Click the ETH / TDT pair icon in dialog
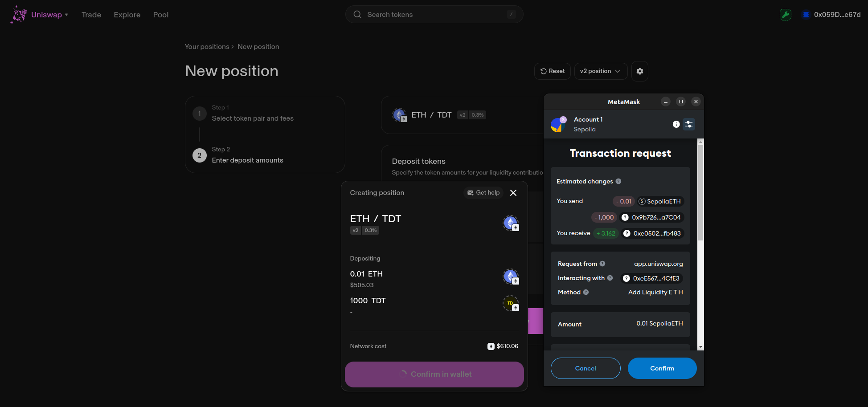The image size is (868, 407). click(511, 223)
